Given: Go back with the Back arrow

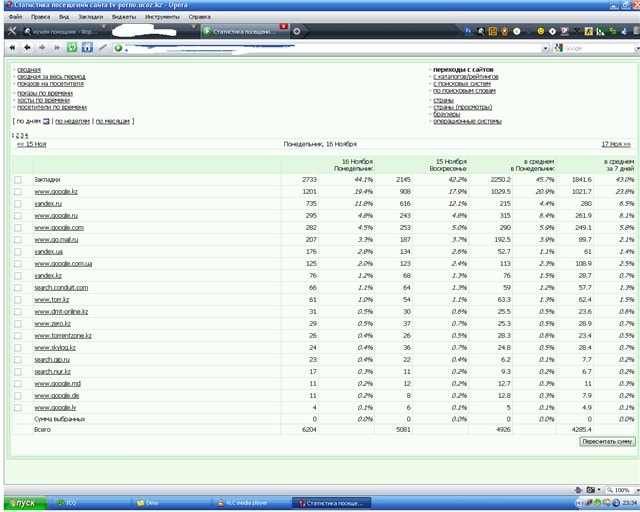Looking at the screenshot, I should tap(27, 48).
